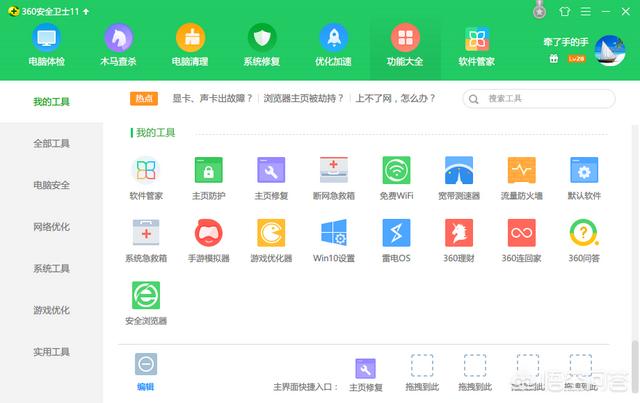
Task: Launch 雷电OS tool
Action: (x=396, y=240)
